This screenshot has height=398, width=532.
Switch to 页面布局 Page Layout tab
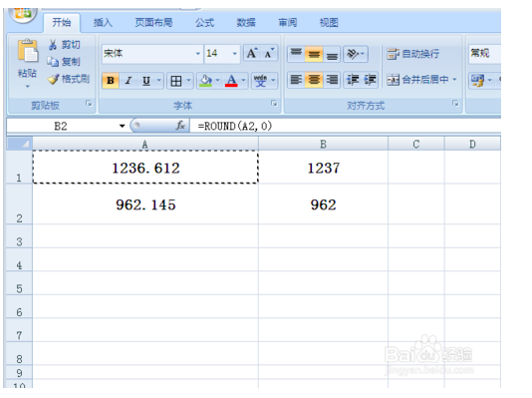point(153,23)
